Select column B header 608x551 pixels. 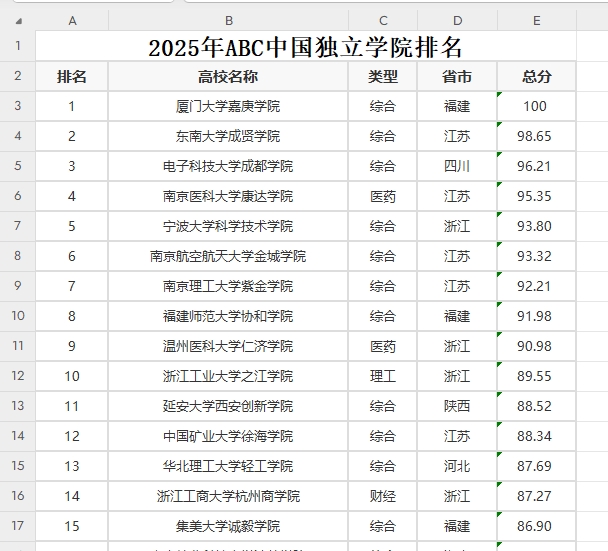tap(228, 21)
